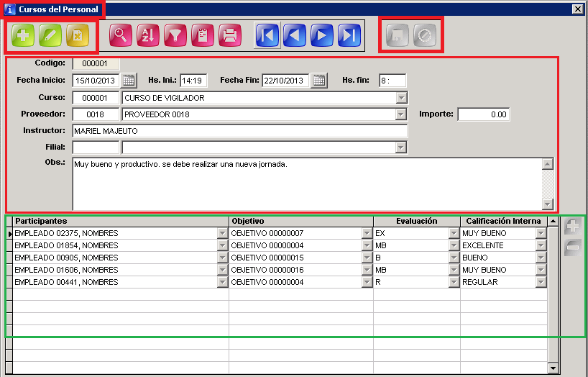Click the Curso code field

(96, 98)
